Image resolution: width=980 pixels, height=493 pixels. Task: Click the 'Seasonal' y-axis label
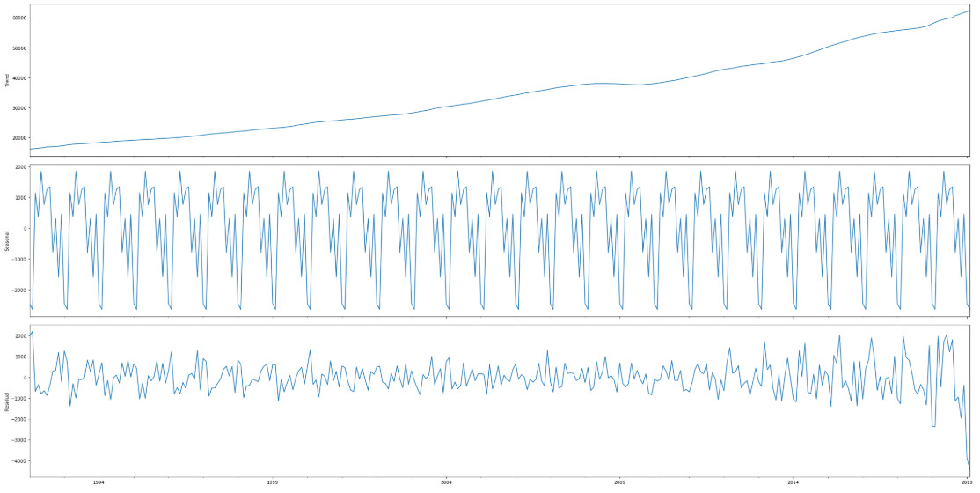(x=6, y=240)
